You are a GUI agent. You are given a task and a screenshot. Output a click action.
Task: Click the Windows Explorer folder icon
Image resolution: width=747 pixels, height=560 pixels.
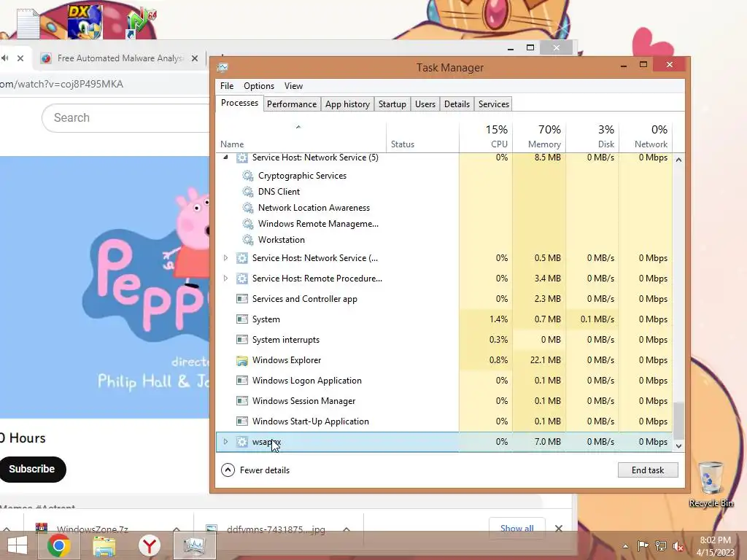242,360
